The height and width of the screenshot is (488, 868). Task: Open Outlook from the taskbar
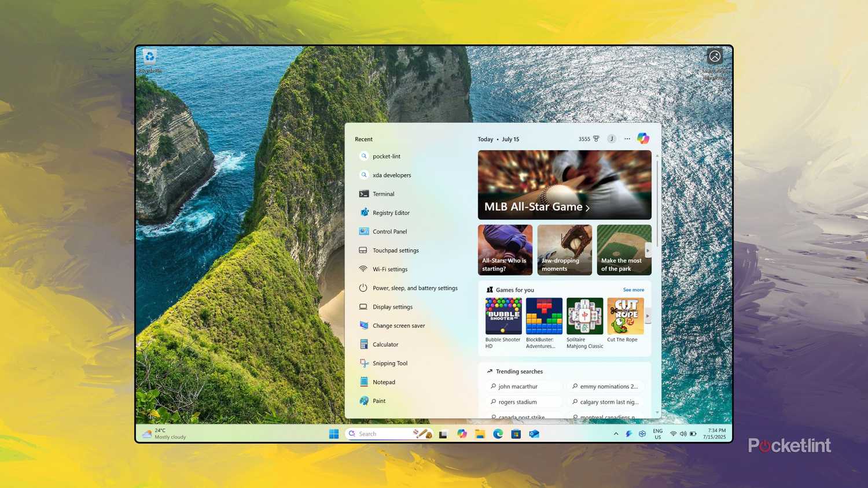pos(534,434)
